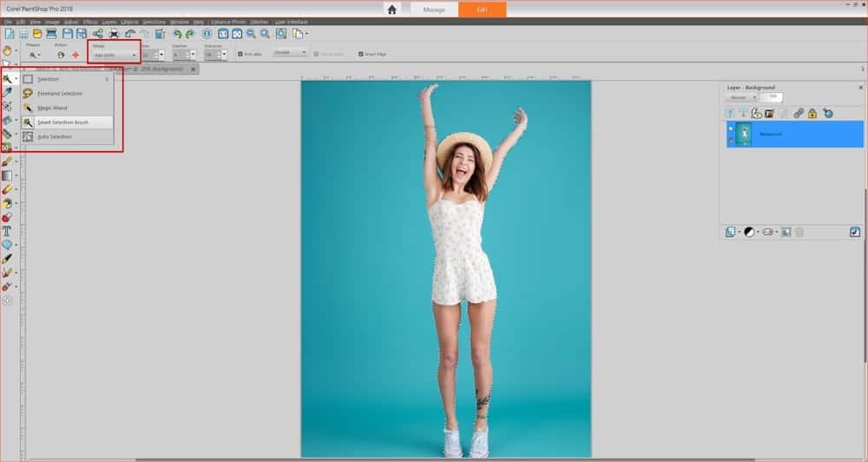Select the Dropper tool

point(7,91)
